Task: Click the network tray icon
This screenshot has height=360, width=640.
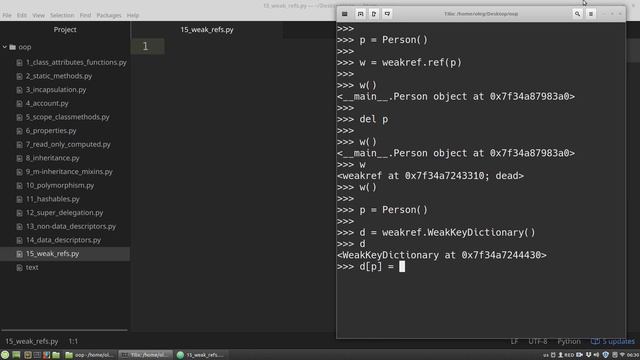Action: click(x=622, y=355)
